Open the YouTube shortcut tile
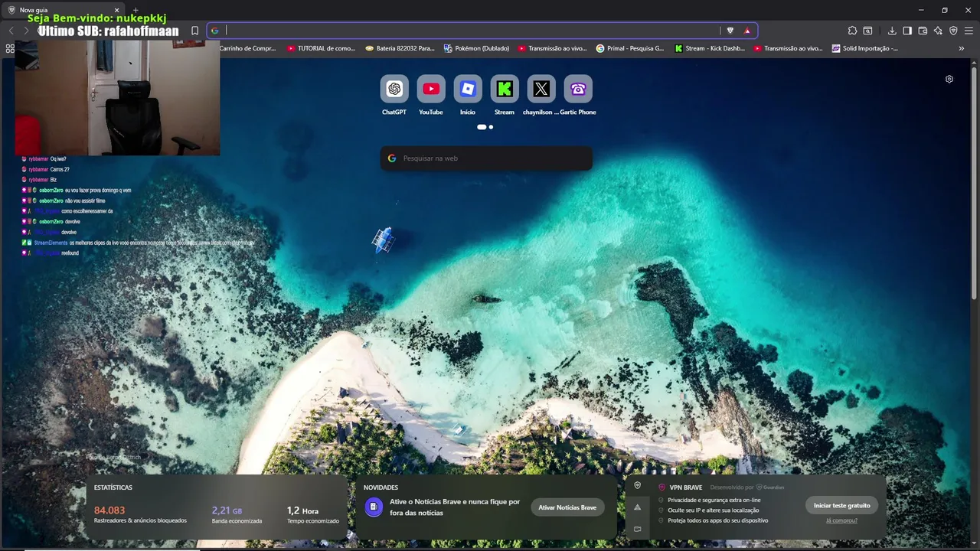The image size is (980, 551). pos(431,90)
